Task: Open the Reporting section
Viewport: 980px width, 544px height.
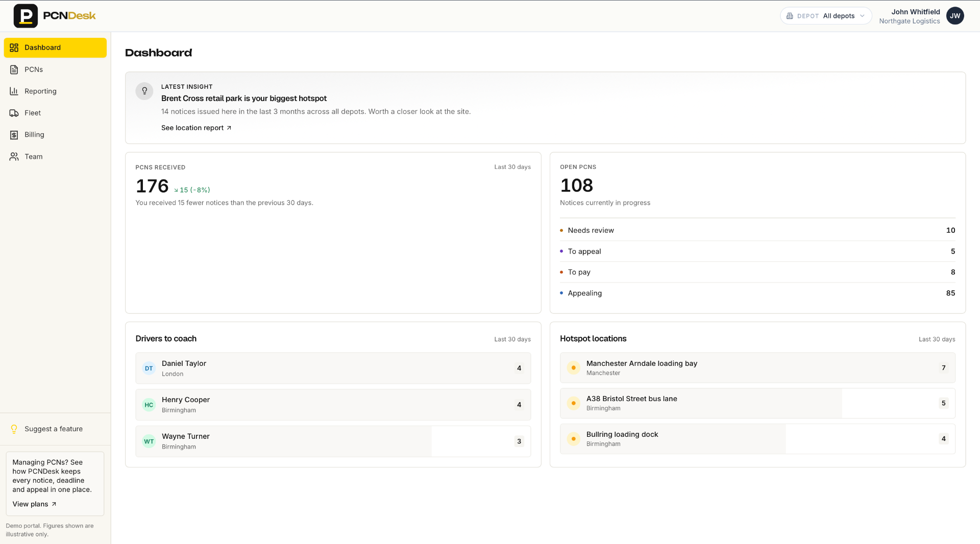Action: pyautogui.click(x=55, y=91)
